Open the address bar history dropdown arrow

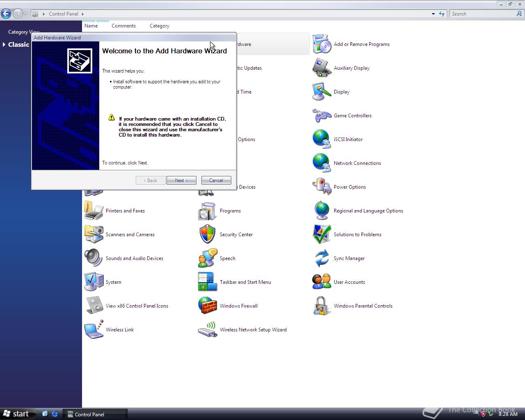(433, 14)
